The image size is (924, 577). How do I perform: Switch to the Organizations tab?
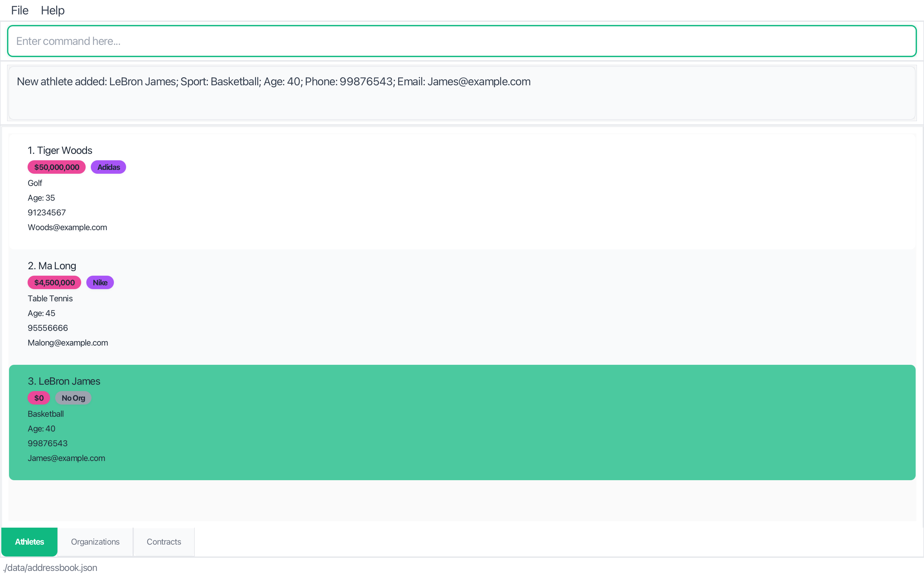point(95,541)
